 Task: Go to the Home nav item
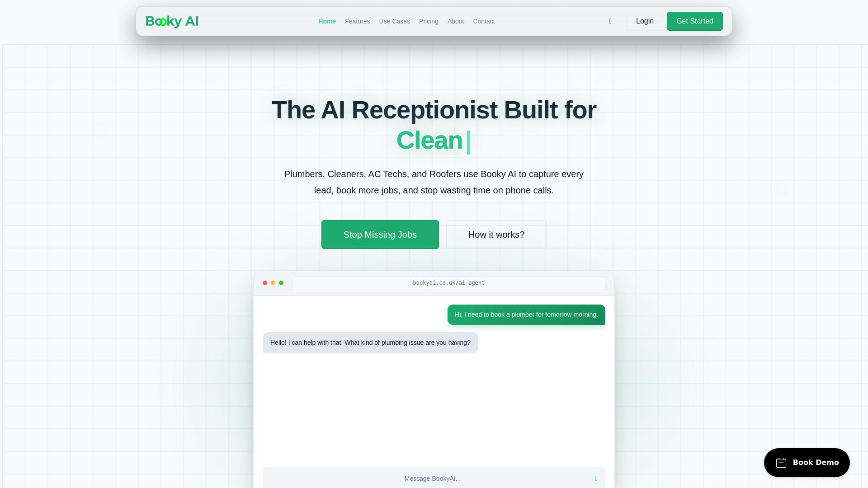point(327,21)
